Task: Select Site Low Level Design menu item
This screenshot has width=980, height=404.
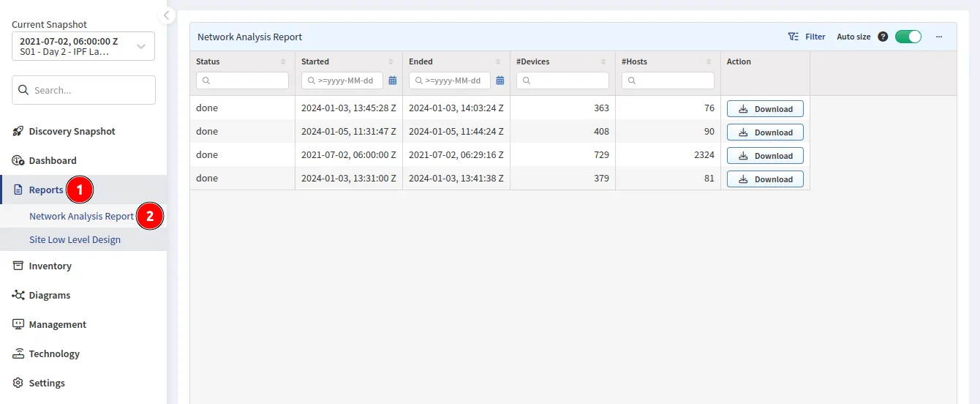Action: tap(75, 240)
